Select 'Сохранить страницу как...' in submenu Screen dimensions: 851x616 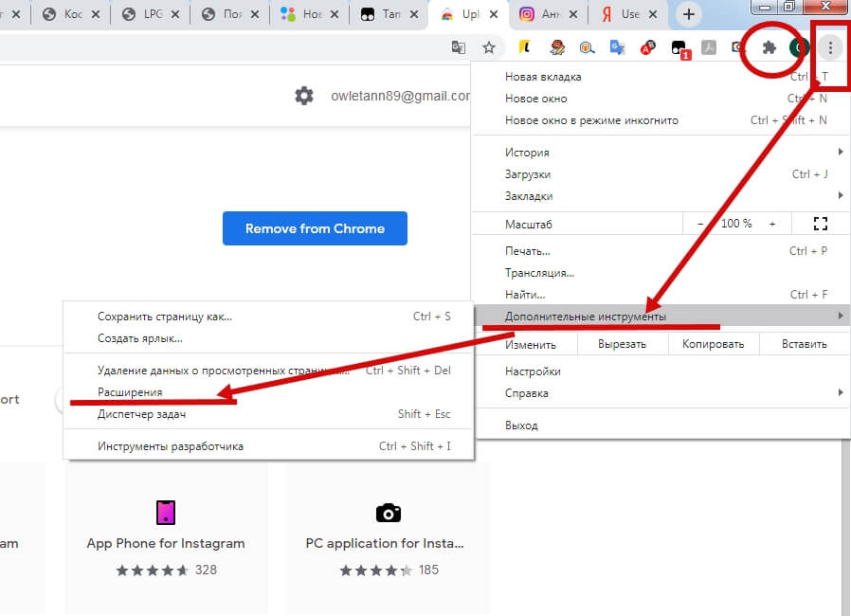tap(268, 317)
